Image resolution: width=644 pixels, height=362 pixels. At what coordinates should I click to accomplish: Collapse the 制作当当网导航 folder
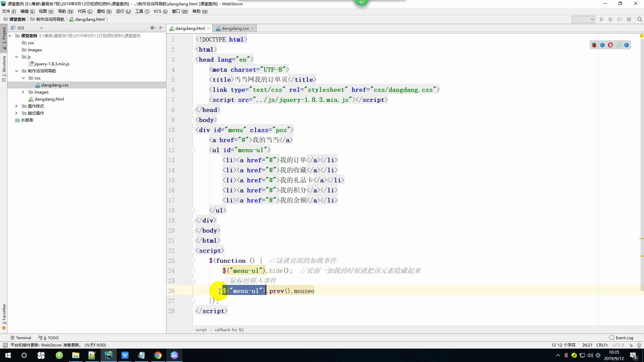coord(16,71)
